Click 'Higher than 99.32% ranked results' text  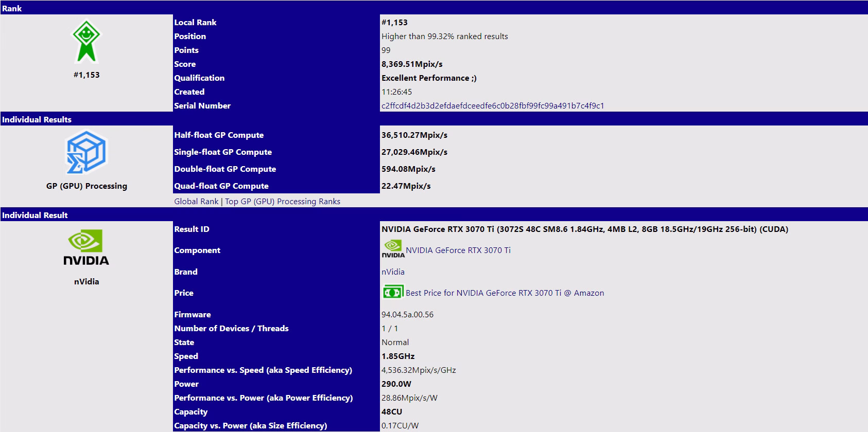(x=444, y=36)
